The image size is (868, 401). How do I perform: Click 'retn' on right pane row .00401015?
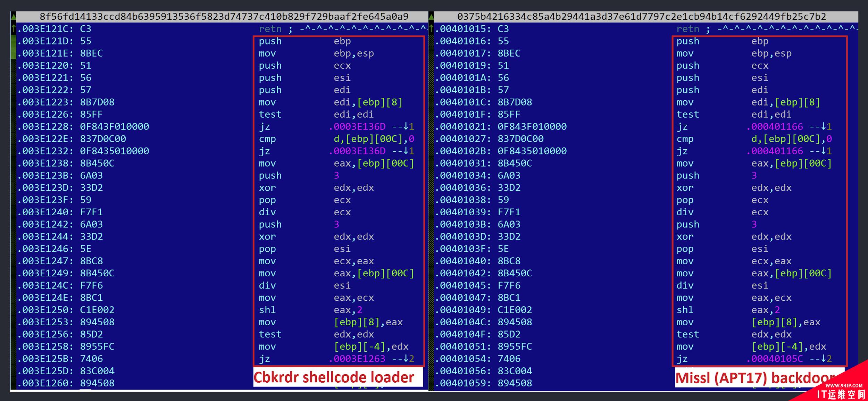[x=688, y=29]
